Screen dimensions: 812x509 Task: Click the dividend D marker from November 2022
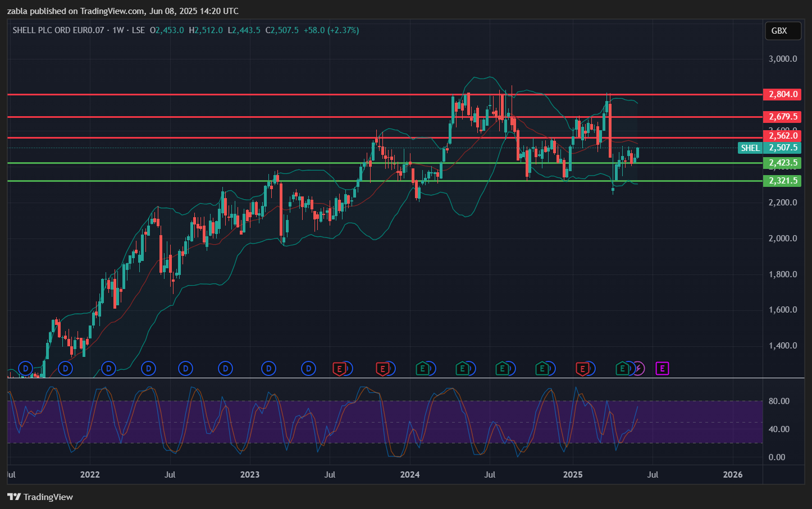pos(225,369)
